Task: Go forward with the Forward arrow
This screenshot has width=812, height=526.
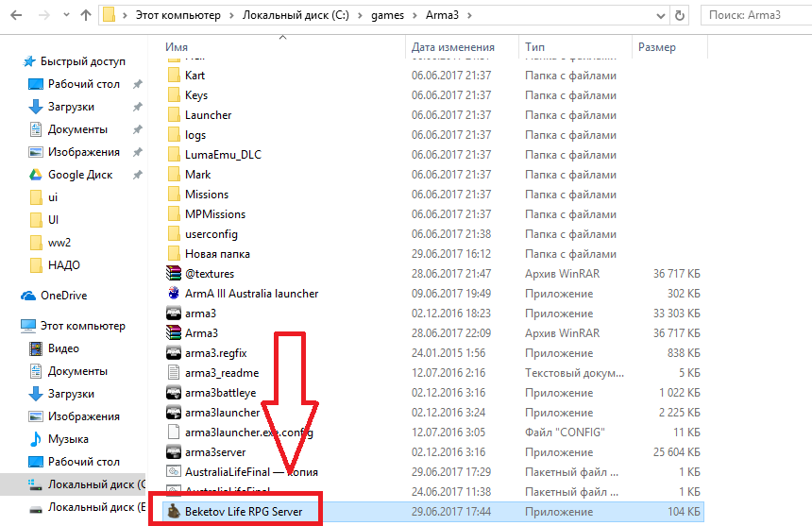Action: (44, 15)
